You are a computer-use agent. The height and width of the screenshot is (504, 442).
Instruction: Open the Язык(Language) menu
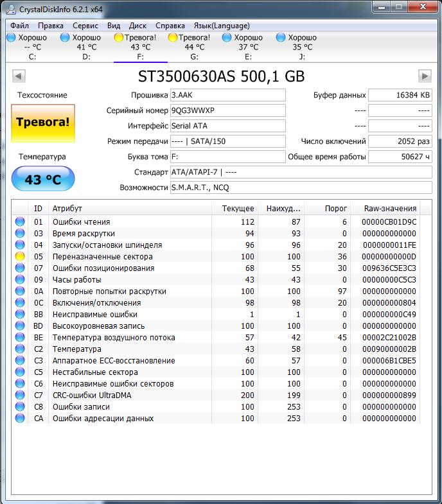(x=222, y=26)
